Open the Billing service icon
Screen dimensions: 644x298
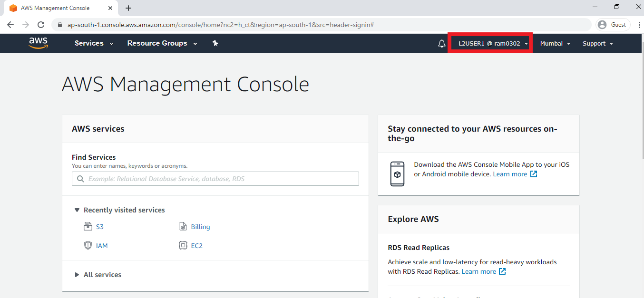(183, 227)
